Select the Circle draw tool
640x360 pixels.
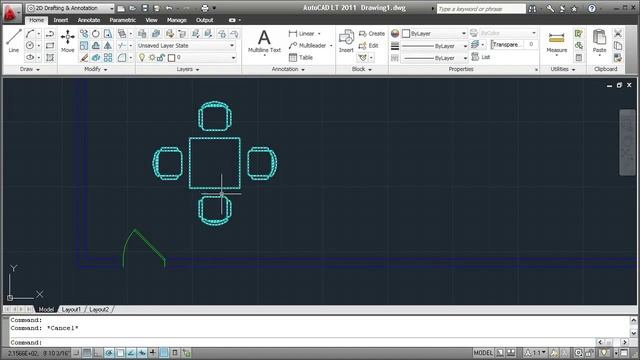click(30, 46)
